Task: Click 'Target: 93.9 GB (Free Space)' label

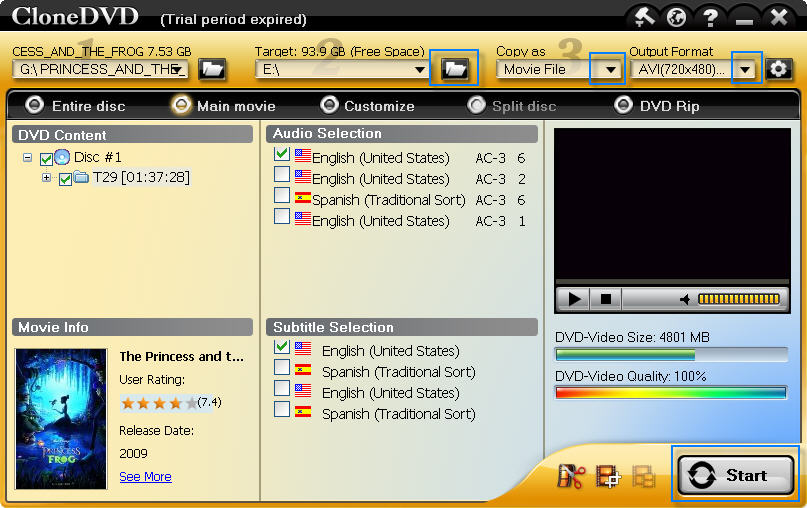Action: point(340,51)
